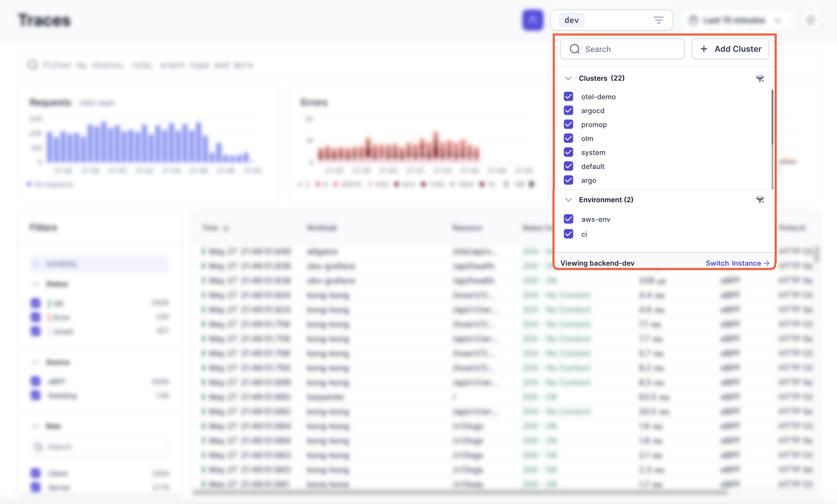The width and height of the screenshot is (837, 504).
Task: Follow the Switch Instance link
Action: coord(733,263)
